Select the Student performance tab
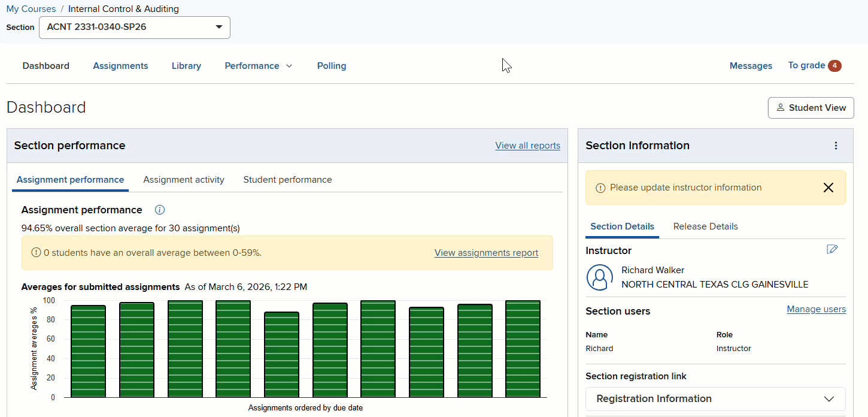Image resolution: width=868 pixels, height=417 pixels. [x=287, y=180]
